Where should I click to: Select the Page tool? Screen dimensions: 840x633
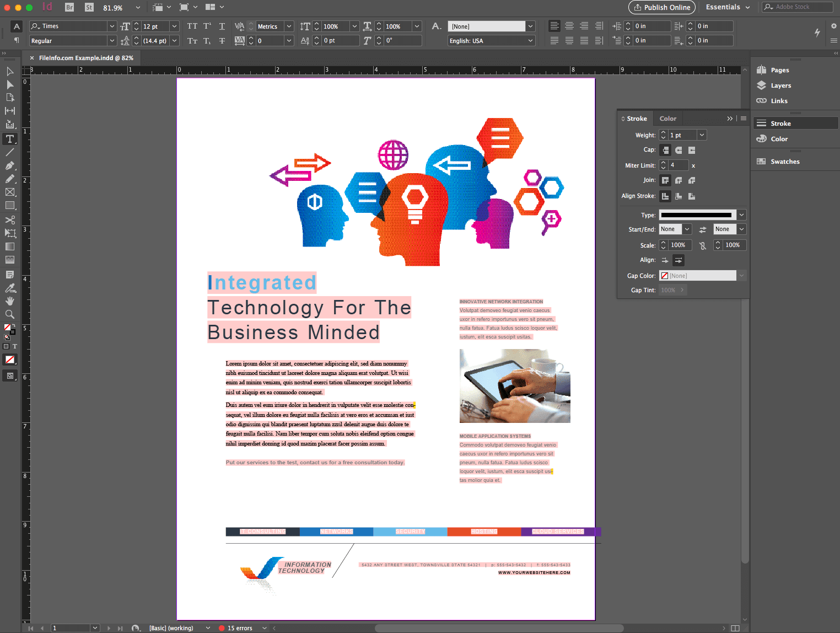[10, 98]
